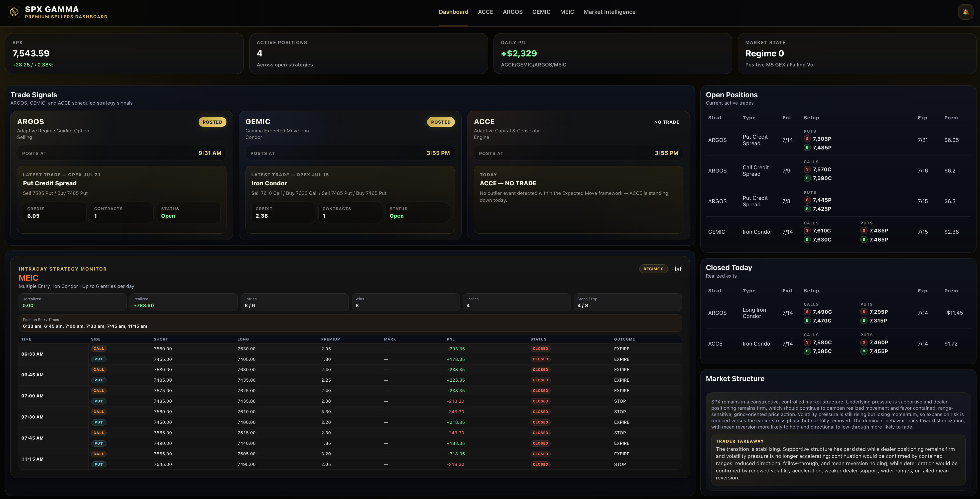Click the S badge next to 7,505P
Image resolution: width=980 pixels, height=499 pixels.
click(x=807, y=139)
